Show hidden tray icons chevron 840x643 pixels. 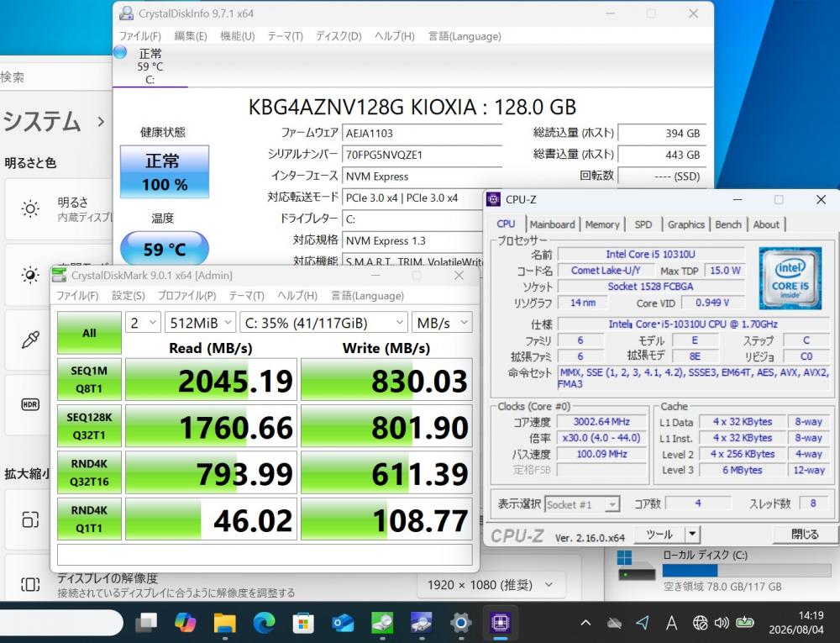[x=585, y=623]
